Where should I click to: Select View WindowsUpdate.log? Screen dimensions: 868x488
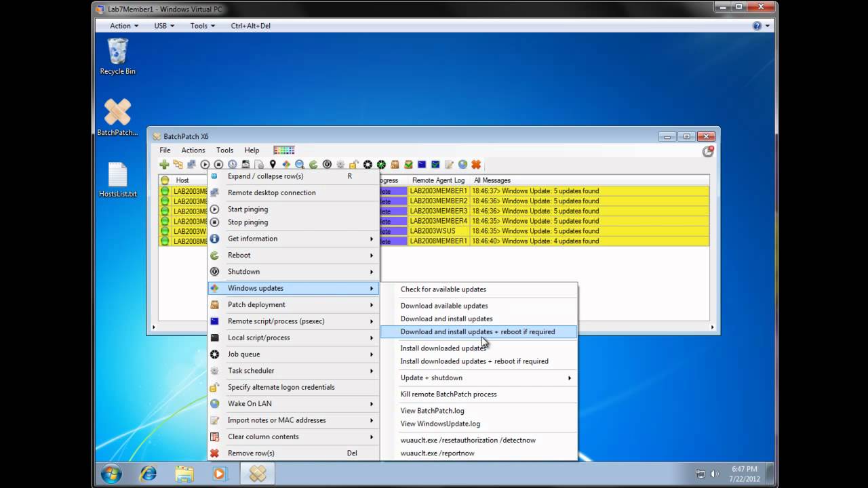[x=479, y=424]
